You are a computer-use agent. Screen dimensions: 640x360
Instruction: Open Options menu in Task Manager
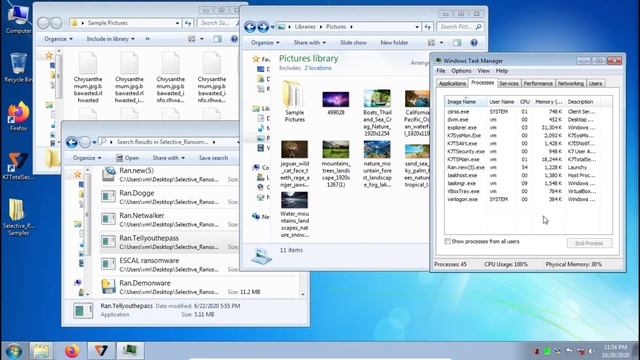coord(461,71)
